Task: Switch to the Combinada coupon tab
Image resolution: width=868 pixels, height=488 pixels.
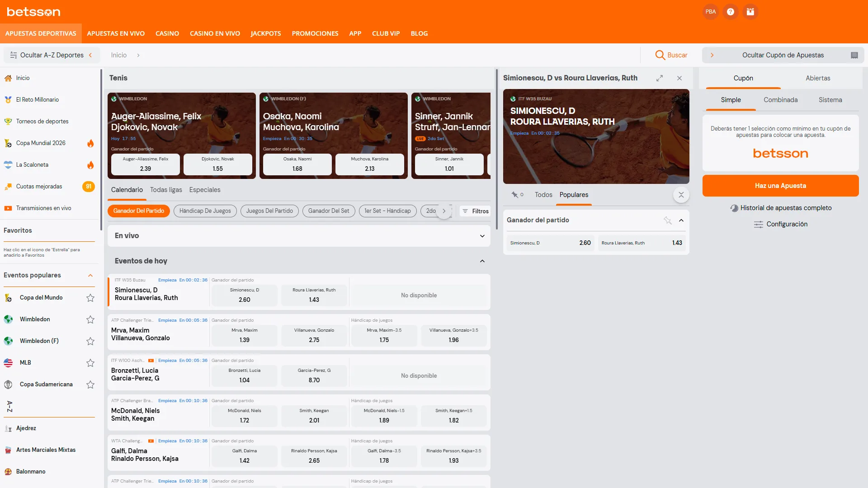Action: tap(780, 100)
